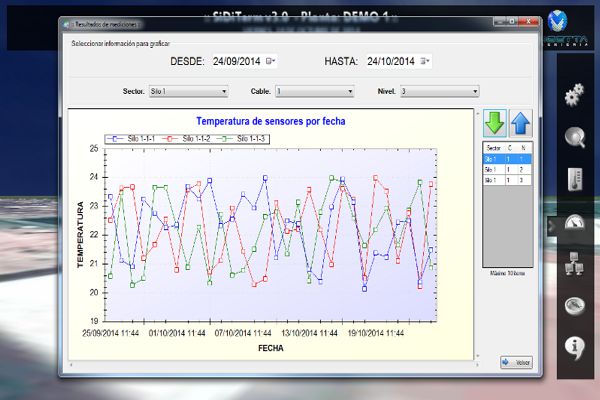Open the thermometer temperature icon in sidebar
The image size is (600, 400).
(575, 180)
